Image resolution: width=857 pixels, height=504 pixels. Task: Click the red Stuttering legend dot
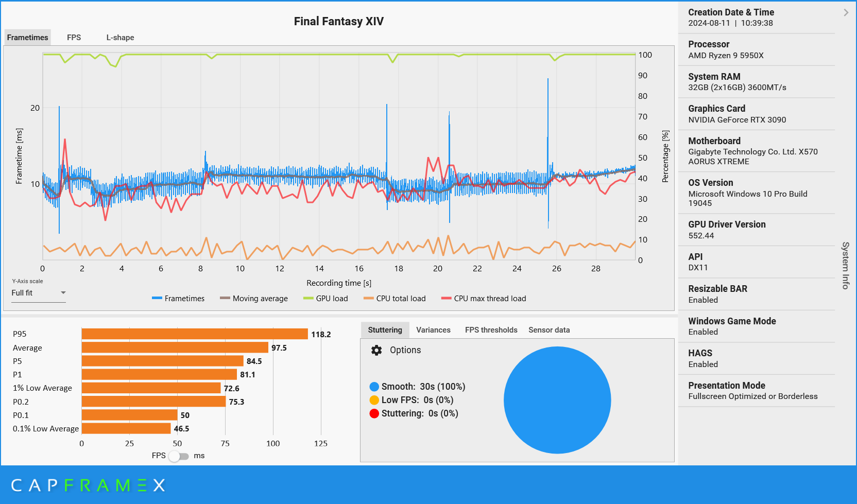[374, 413]
